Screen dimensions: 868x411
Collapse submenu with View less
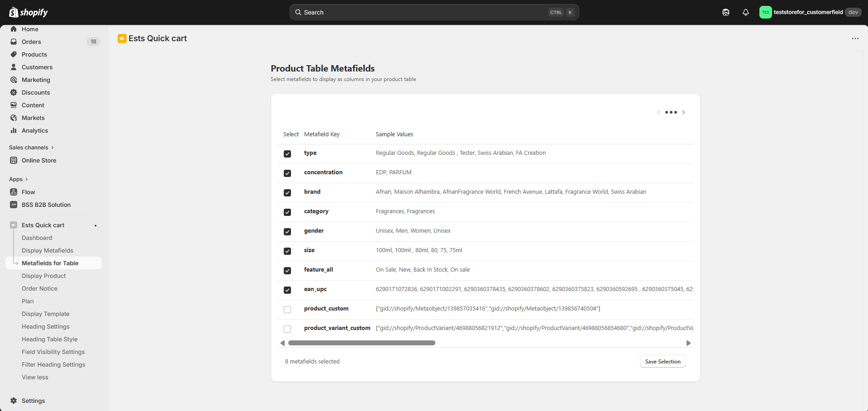click(35, 377)
